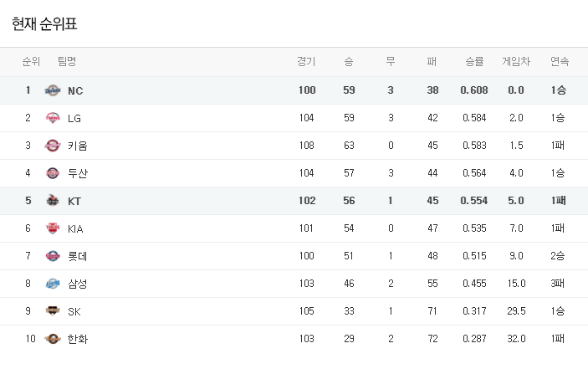
Task: Click the LG team logo icon
Action: tap(53, 118)
